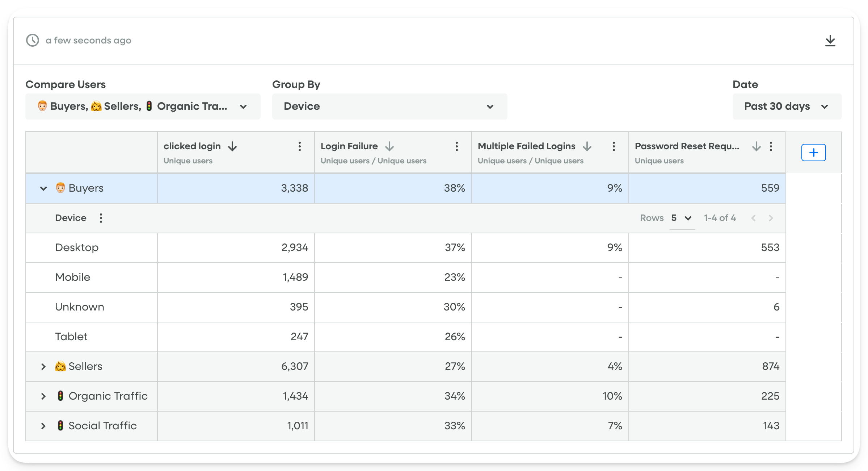Open Login Failure column kebab menu
Viewport: 868px width, 471px height.
pyautogui.click(x=456, y=146)
